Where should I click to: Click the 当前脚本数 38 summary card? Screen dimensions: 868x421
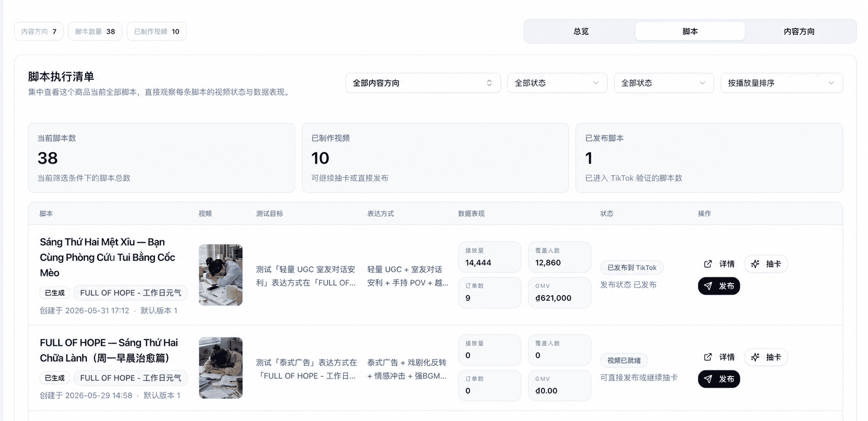pyautogui.click(x=161, y=158)
